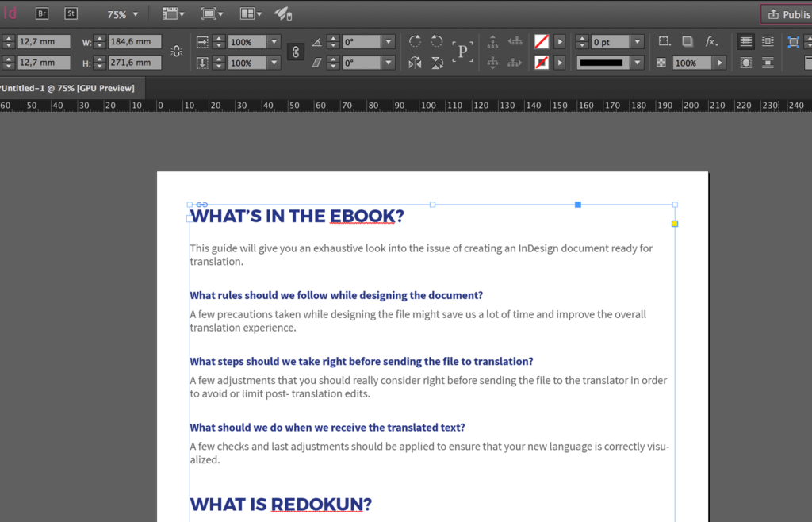Click the Scale Y Percentage icon

pyautogui.click(x=202, y=63)
